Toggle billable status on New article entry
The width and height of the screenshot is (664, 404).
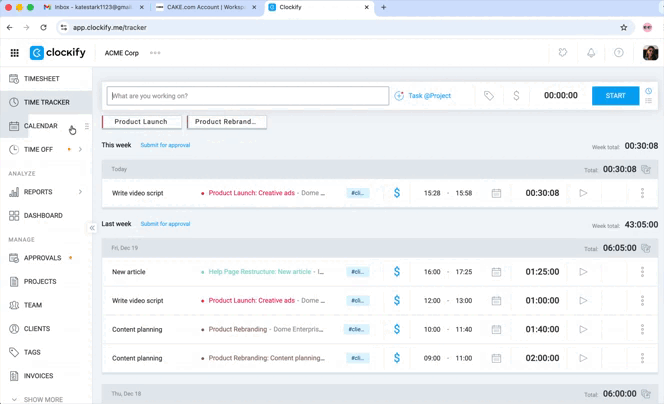[397, 272]
